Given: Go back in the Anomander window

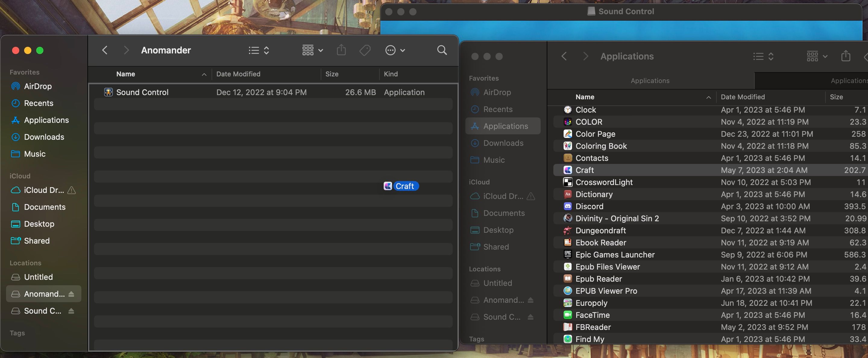Looking at the screenshot, I should pos(105,50).
